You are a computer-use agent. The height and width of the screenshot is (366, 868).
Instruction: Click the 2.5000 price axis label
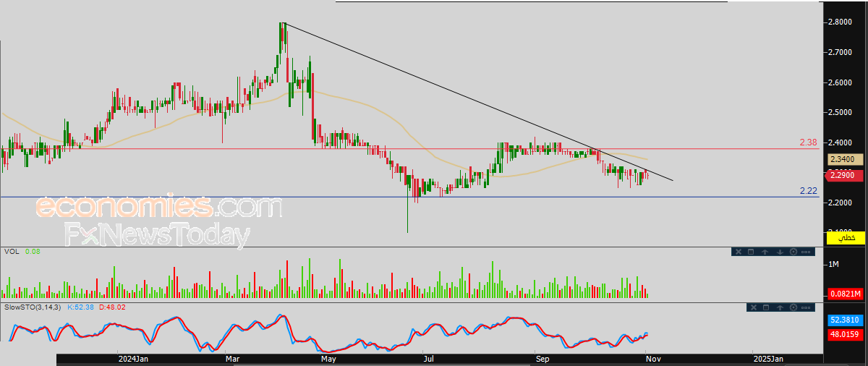[x=841, y=112]
